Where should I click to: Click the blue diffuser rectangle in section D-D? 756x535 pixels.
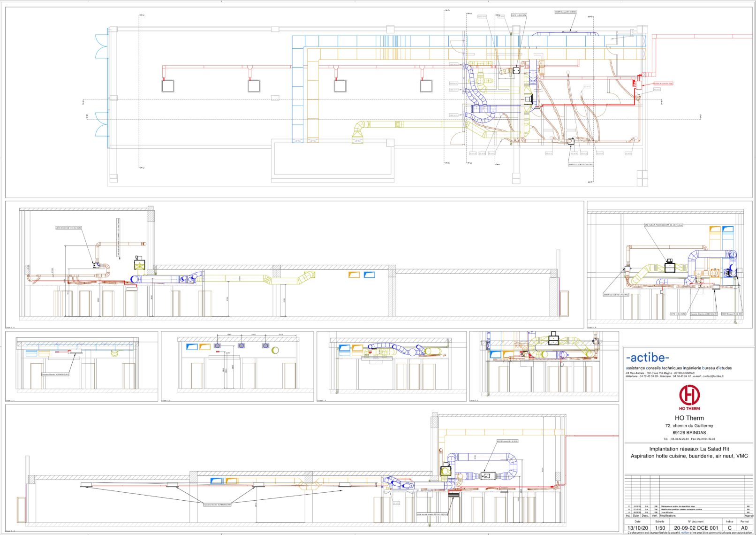click(192, 347)
